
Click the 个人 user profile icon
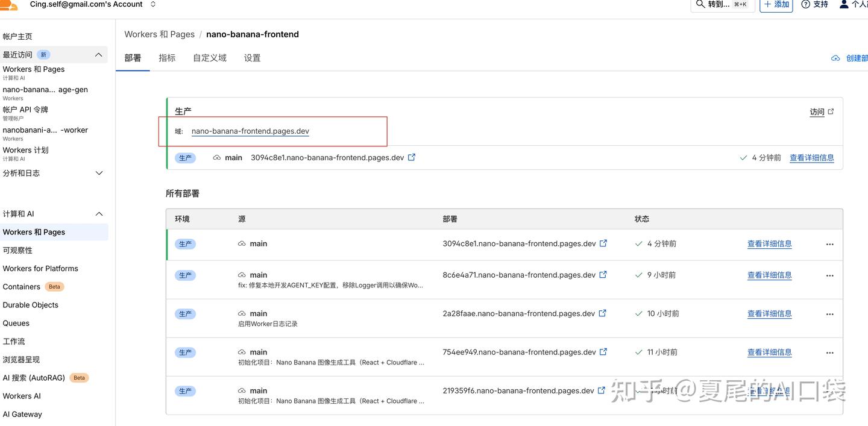pos(844,4)
